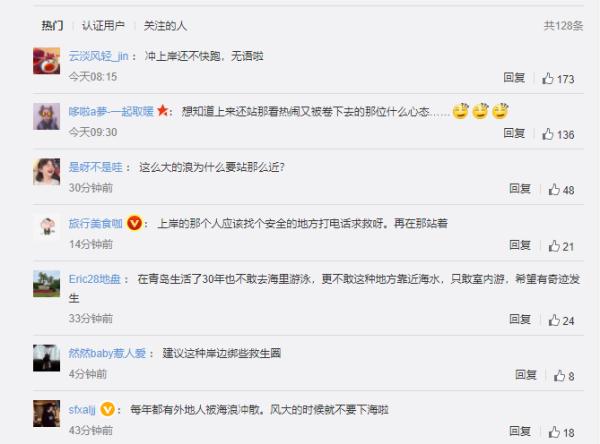The height and width of the screenshot is (444, 600).
Task: Click 回复 on 是呀不是哇 comment
Action: [x=520, y=188]
